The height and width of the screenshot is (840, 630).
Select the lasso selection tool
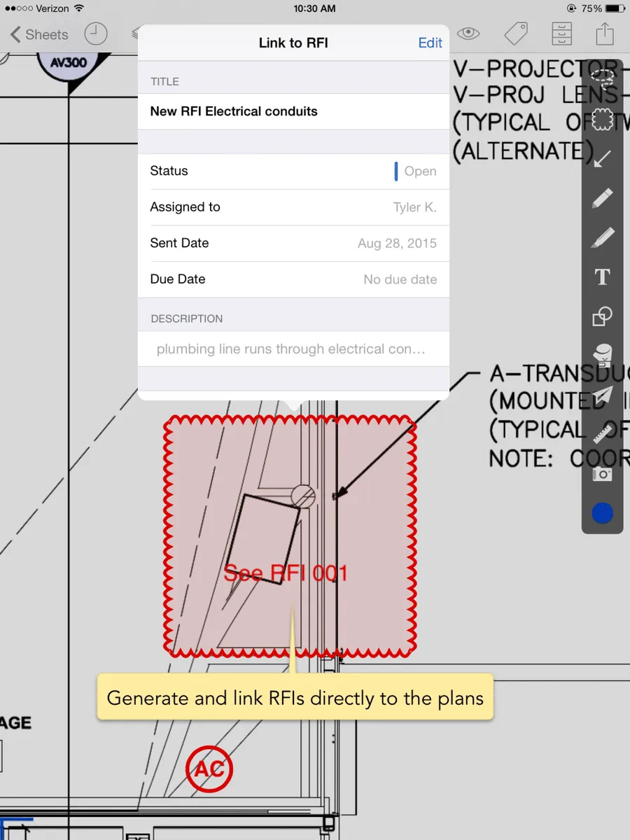pyautogui.click(x=603, y=75)
